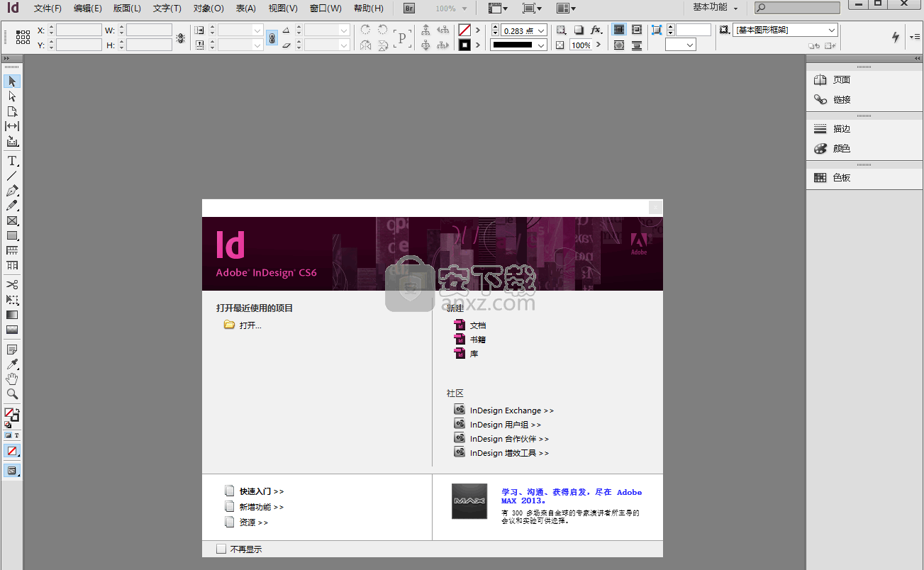The height and width of the screenshot is (570, 924).
Task: Toggle constrain scaling proportions chain icon
Action: (x=272, y=38)
